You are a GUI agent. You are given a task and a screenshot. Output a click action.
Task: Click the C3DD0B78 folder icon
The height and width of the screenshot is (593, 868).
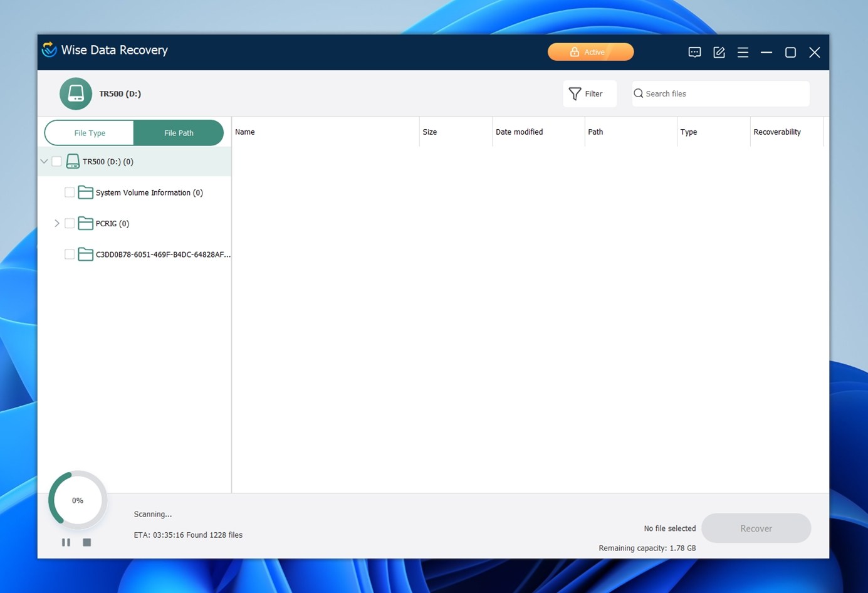pyautogui.click(x=85, y=254)
